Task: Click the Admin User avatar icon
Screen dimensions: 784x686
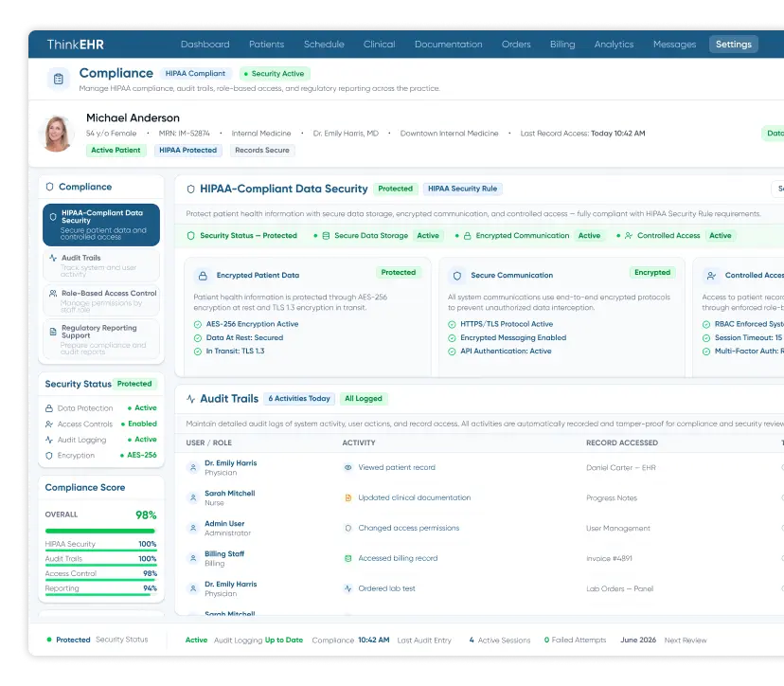Action: [193, 528]
